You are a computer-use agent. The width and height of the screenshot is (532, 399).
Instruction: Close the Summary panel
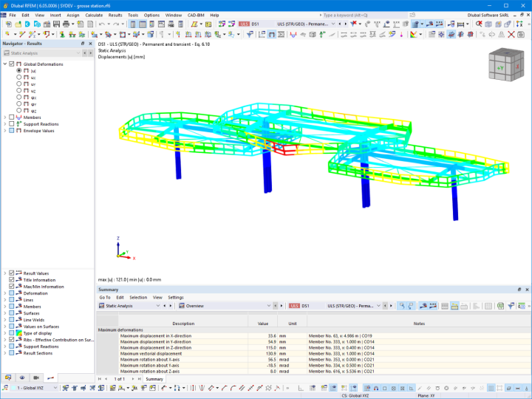[x=527, y=290]
